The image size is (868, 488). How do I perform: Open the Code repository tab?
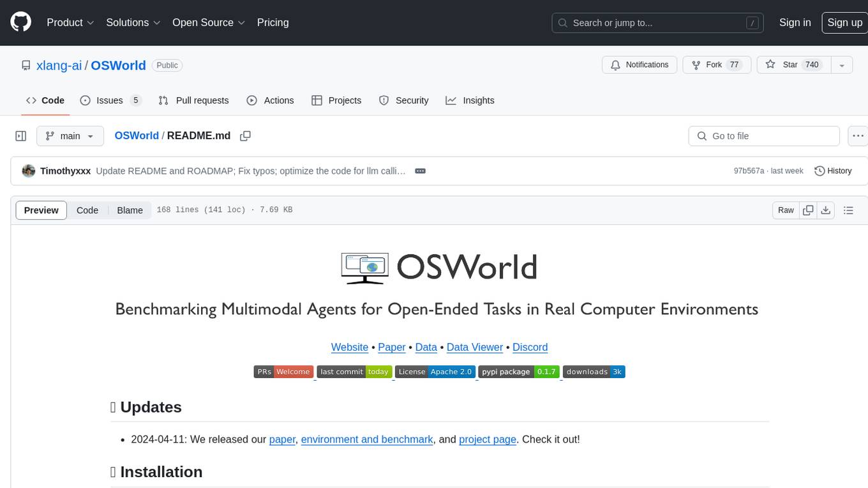pos(45,100)
